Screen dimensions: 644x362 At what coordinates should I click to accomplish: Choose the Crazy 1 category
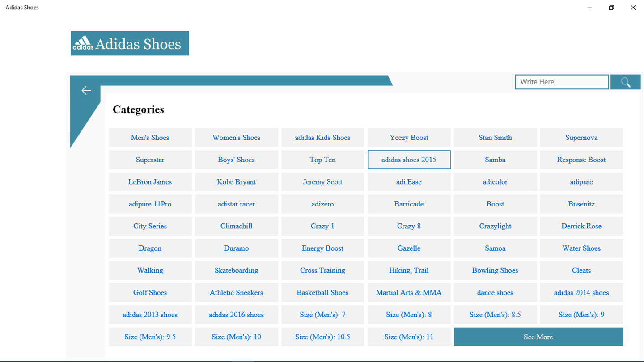[323, 226]
